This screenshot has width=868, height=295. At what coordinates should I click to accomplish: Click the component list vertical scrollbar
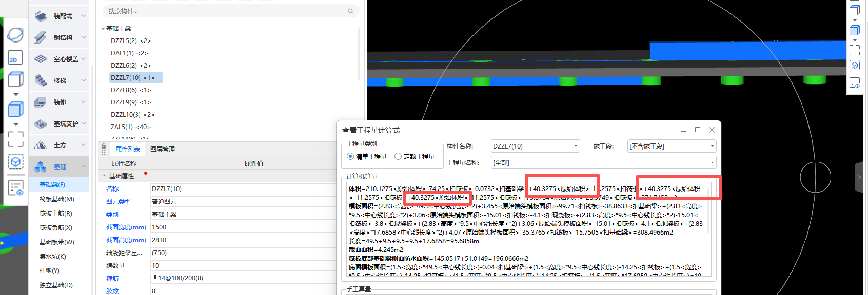(x=359, y=54)
